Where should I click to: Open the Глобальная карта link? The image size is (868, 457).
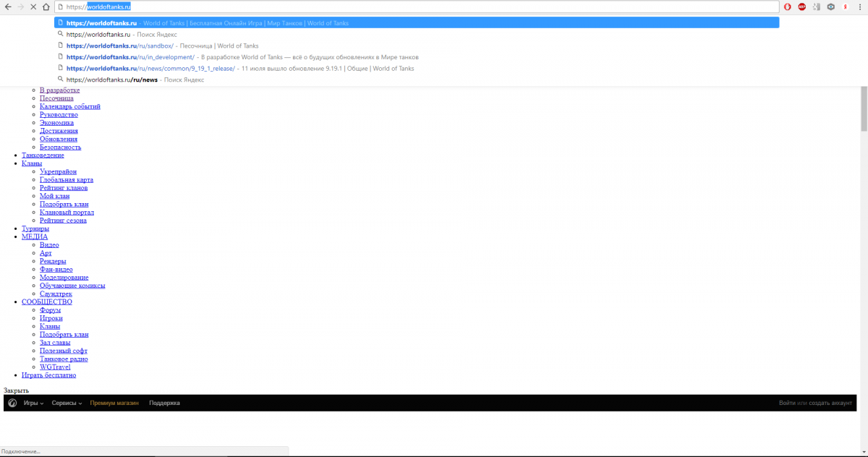67,180
